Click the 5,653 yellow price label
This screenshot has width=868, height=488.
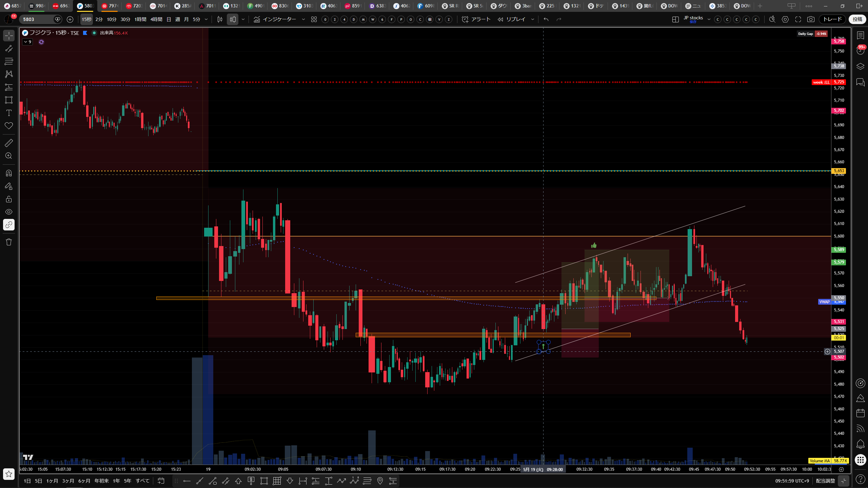(x=839, y=171)
